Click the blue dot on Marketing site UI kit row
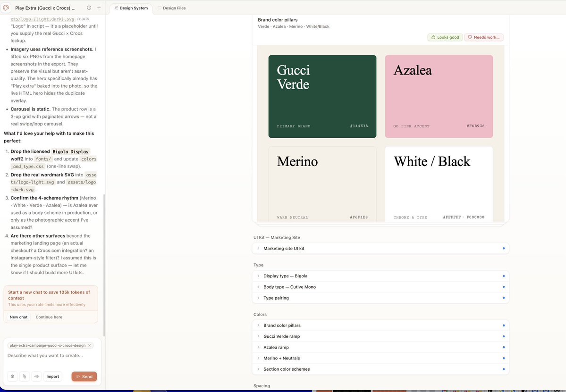The height and width of the screenshot is (392, 566). pos(504,249)
